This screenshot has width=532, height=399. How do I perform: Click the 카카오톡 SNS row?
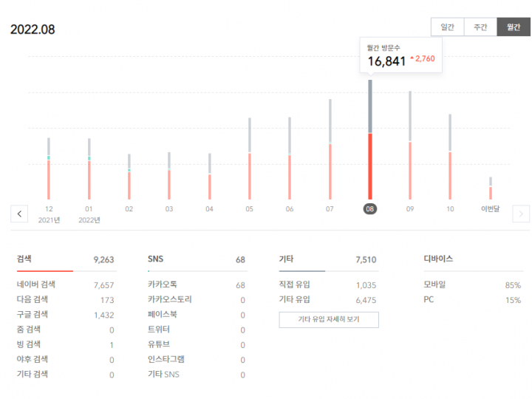pos(196,284)
